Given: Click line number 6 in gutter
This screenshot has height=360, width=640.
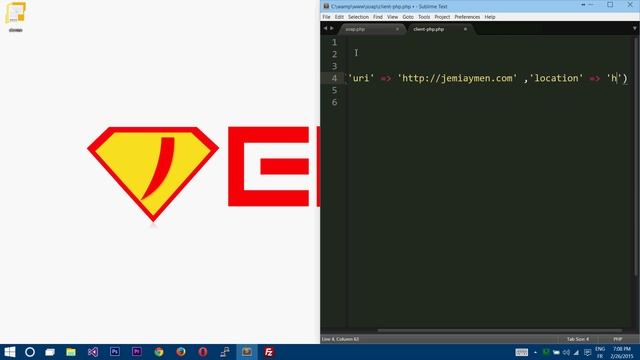Looking at the screenshot, I should [334, 102].
